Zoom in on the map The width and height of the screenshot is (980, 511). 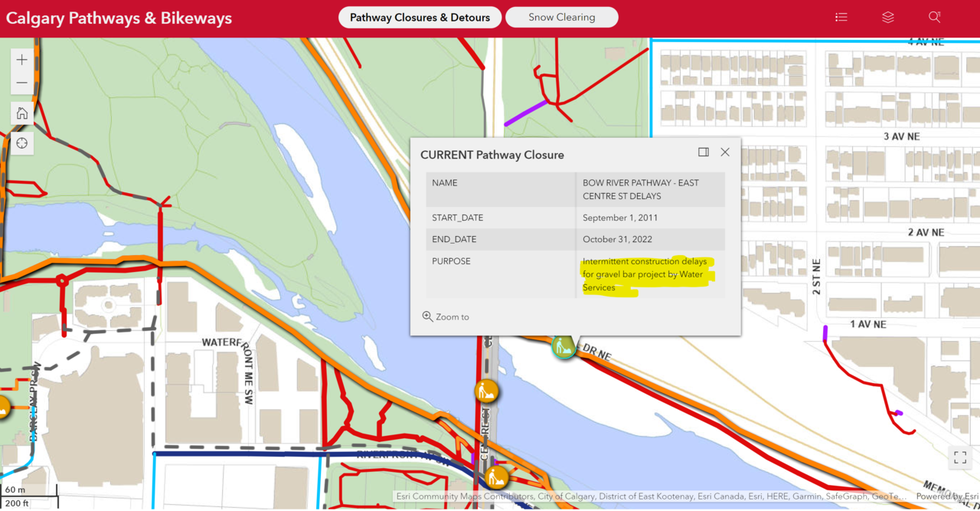click(x=21, y=60)
